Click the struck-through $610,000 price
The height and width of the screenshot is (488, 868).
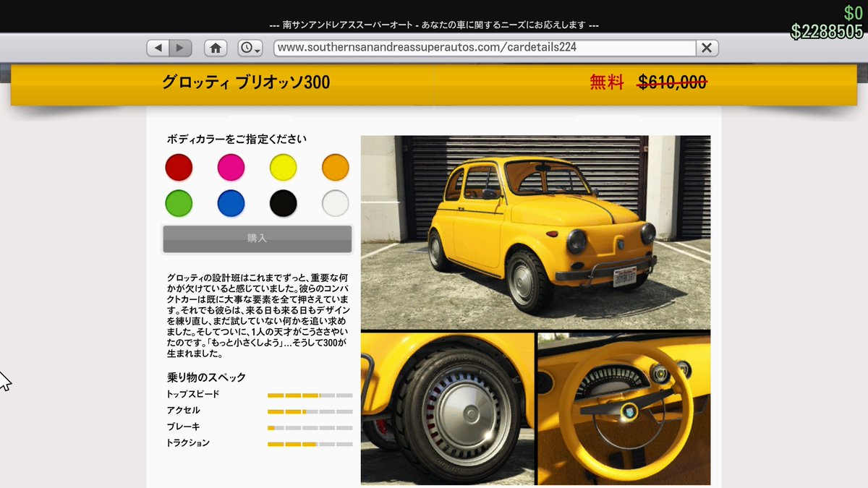point(672,82)
